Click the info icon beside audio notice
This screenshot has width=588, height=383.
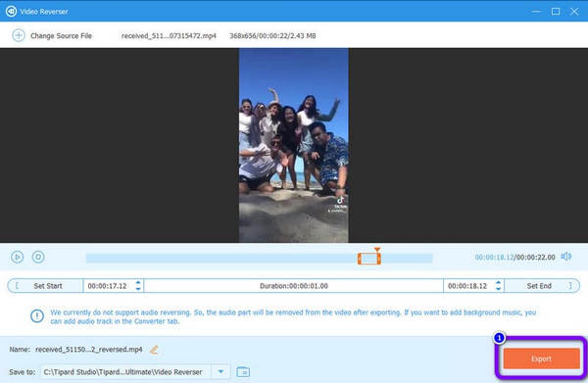coord(37,316)
